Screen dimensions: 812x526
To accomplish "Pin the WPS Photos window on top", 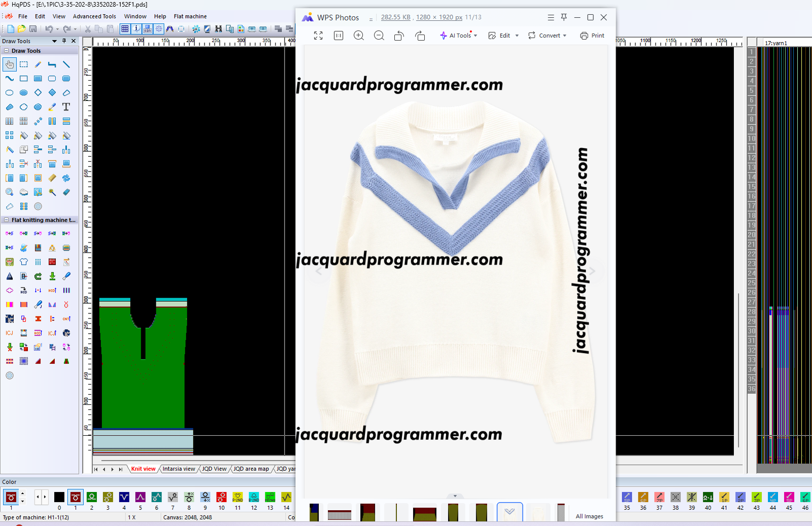I will point(564,17).
